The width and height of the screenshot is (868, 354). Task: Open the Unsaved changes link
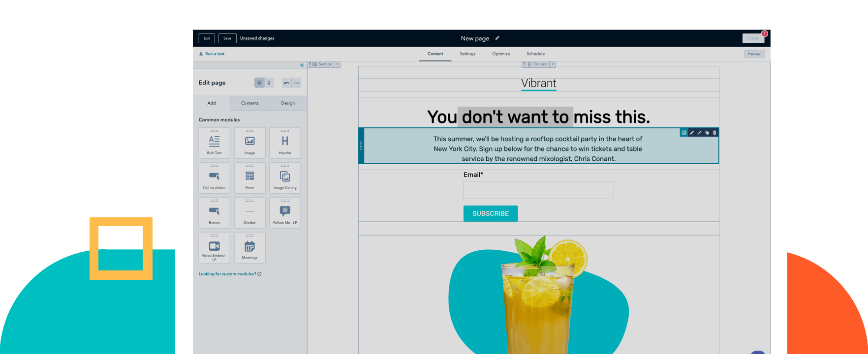coord(257,38)
